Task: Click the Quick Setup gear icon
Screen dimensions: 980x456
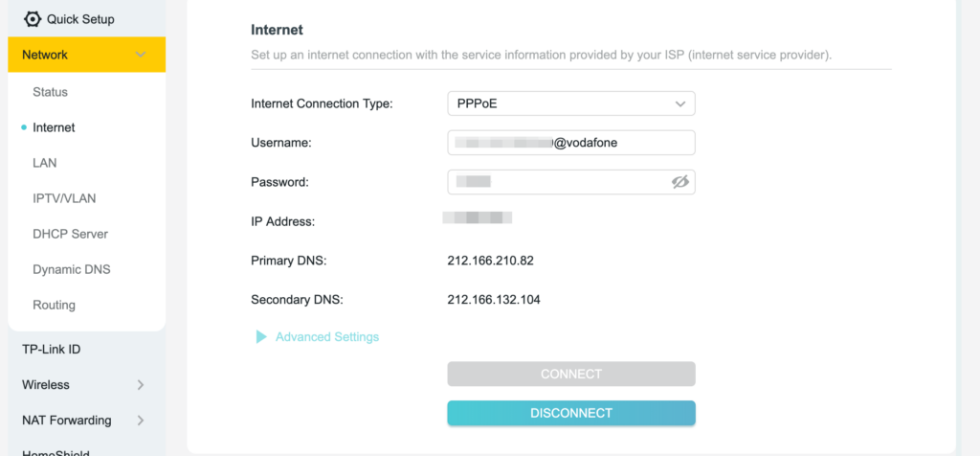Action: (x=33, y=19)
